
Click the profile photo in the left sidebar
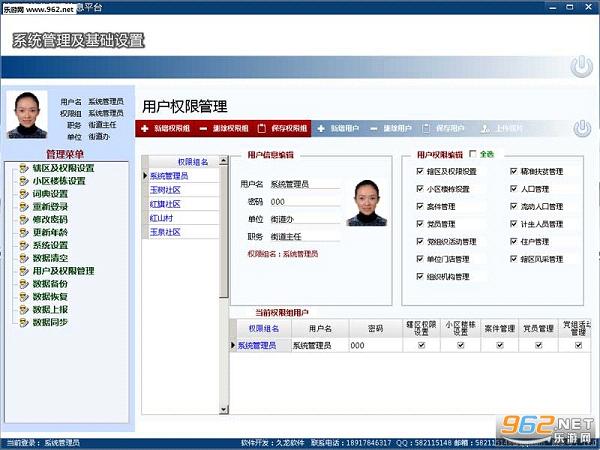pos(27,114)
